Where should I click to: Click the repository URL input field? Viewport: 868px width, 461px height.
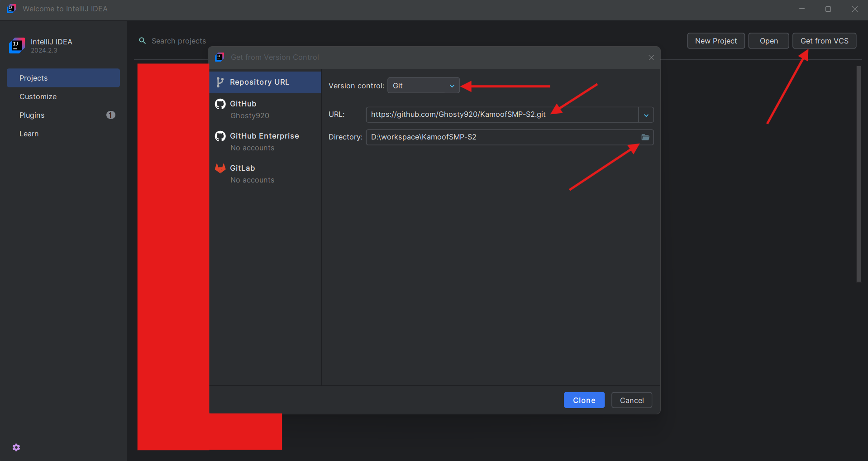502,115
